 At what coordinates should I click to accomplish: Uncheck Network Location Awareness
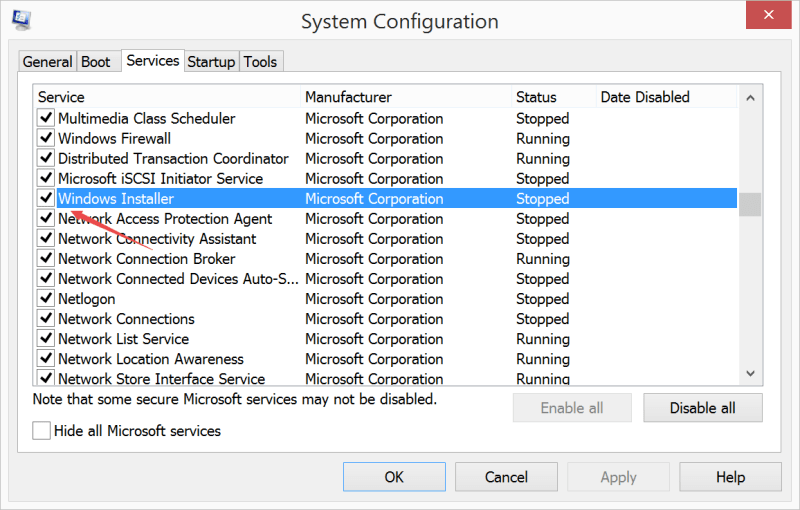pos(46,359)
